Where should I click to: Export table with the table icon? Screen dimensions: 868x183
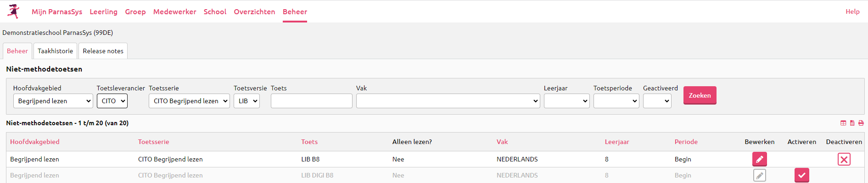843,123
